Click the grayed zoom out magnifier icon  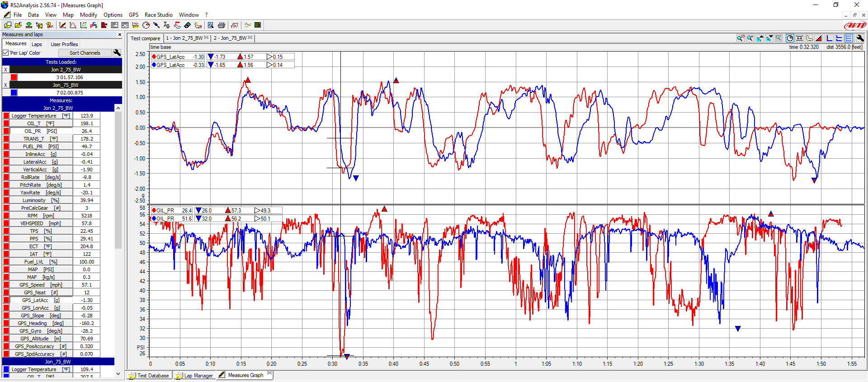click(x=778, y=38)
